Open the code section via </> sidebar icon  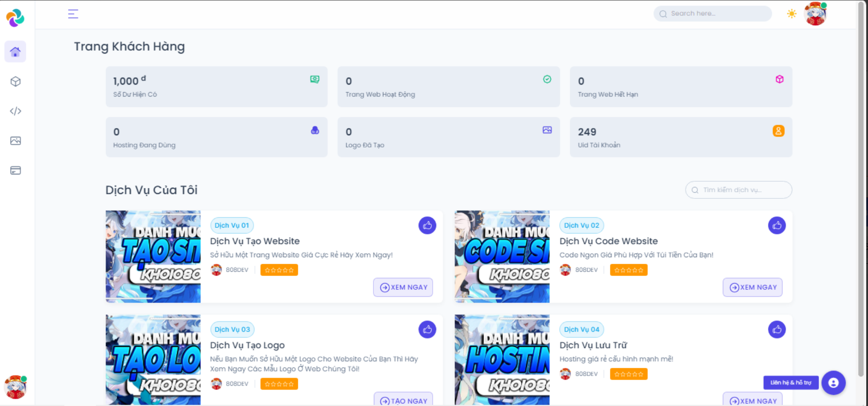15,111
